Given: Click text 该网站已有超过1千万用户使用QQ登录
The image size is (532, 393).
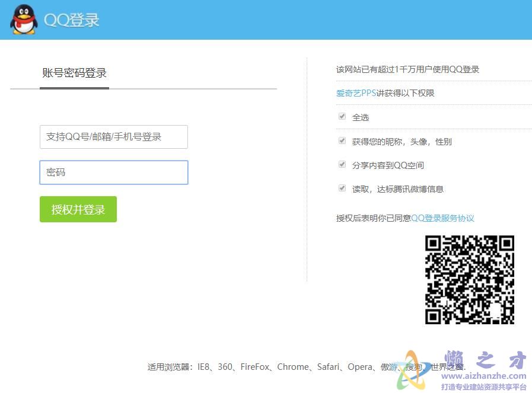Looking at the screenshot, I should point(407,69).
